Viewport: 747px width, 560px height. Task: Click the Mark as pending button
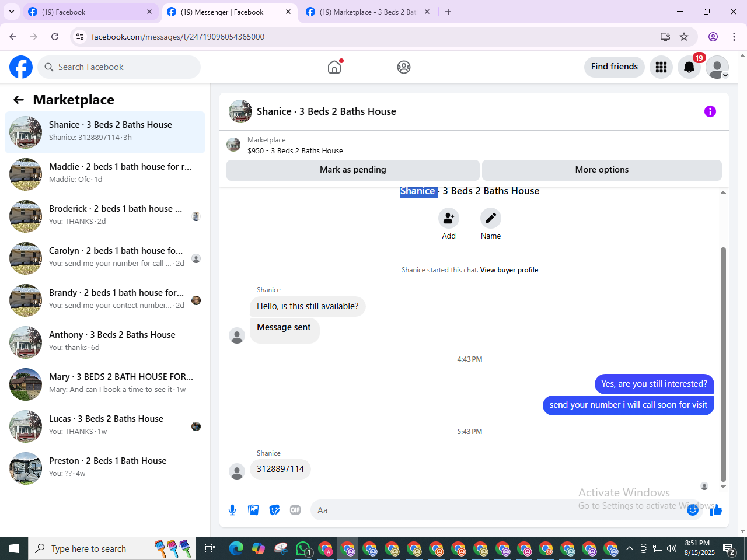point(353,170)
